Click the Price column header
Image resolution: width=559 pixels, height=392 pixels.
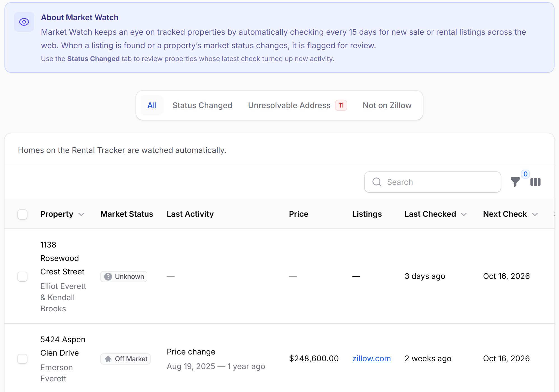[x=299, y=214]
